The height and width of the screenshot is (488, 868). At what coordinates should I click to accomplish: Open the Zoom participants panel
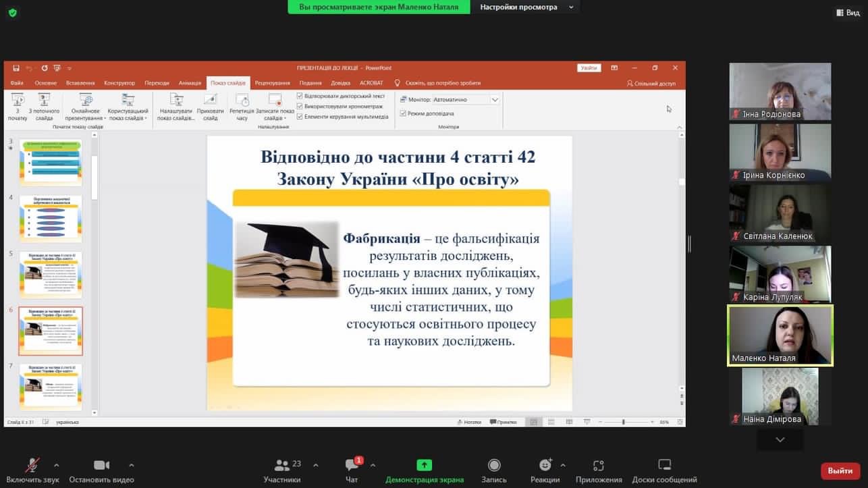282,471
